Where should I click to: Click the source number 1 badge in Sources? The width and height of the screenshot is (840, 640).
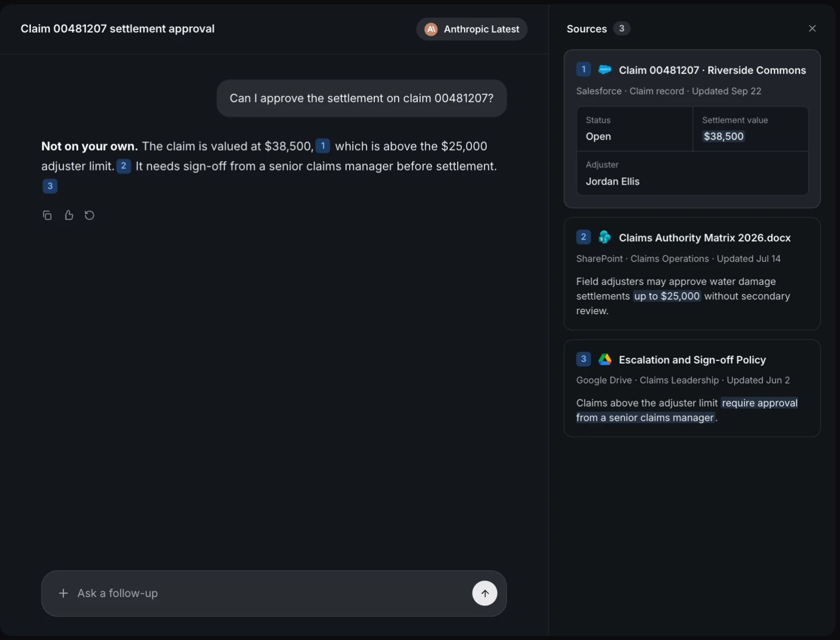click(x=583, y=69)
